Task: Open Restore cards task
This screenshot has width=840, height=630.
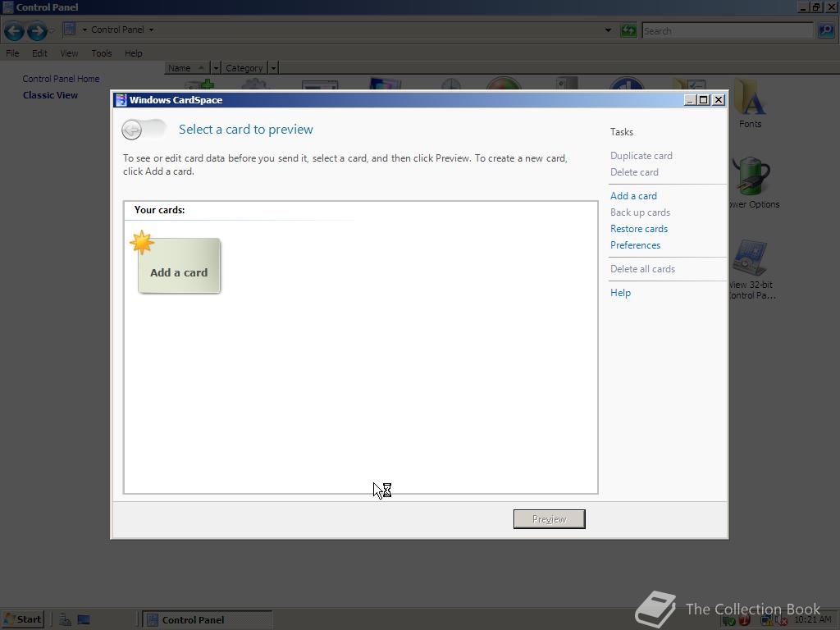Action: (x=638, y=229)
